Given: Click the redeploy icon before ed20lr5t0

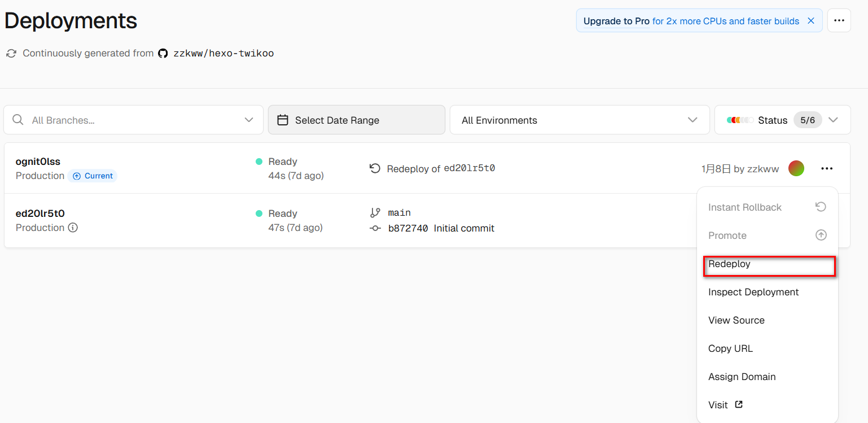Looking at the screenshot, I should [375, 168].
